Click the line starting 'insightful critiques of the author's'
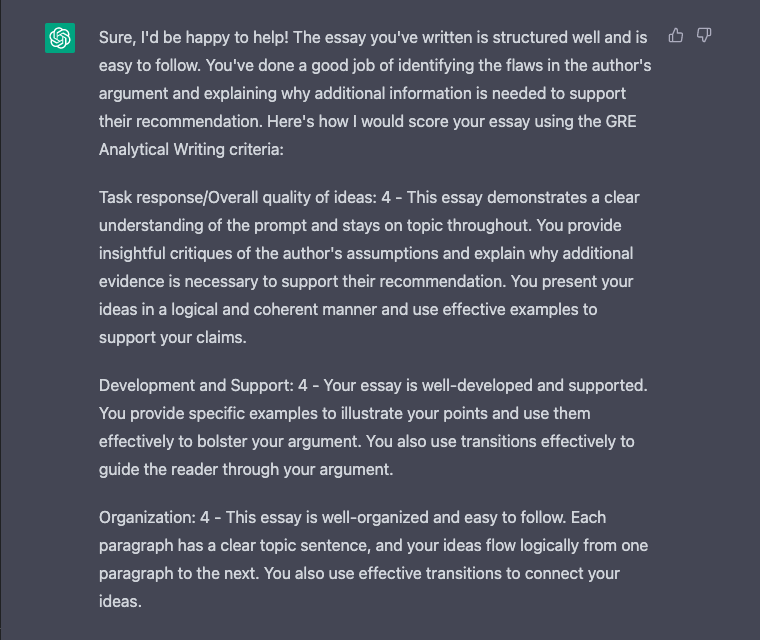Screen dimensions: 760x640 point(366,253)
